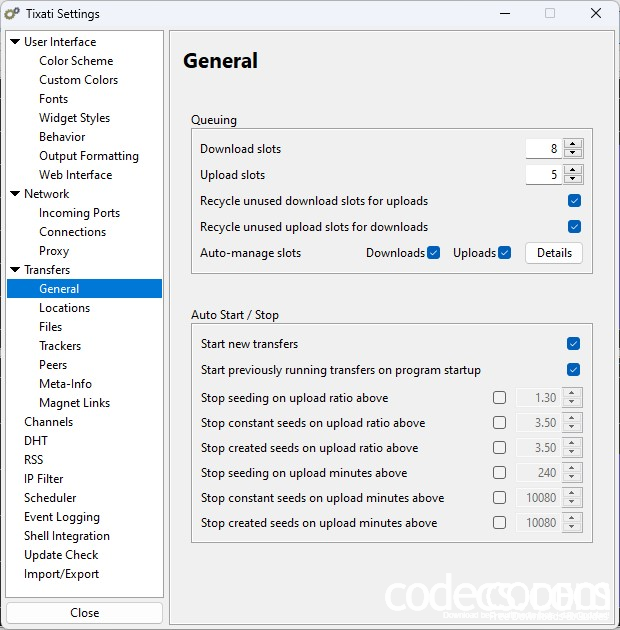The image size is (620, 630).
Task: Select Meta-Info settings
Action: [x=65, y=383]
